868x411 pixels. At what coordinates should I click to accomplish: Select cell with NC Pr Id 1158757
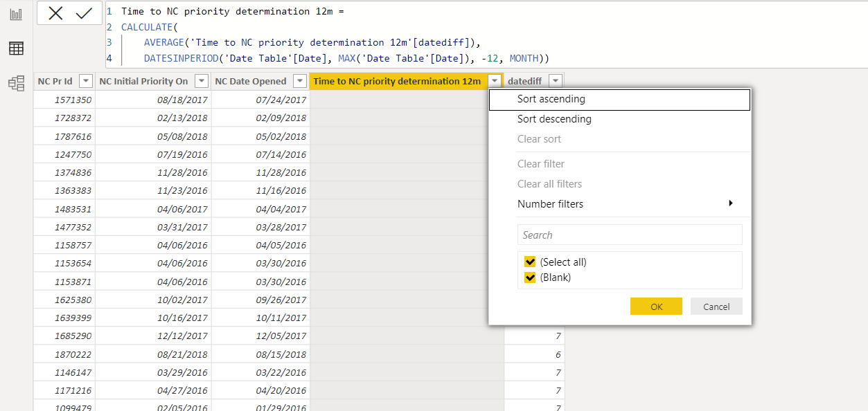64,245
